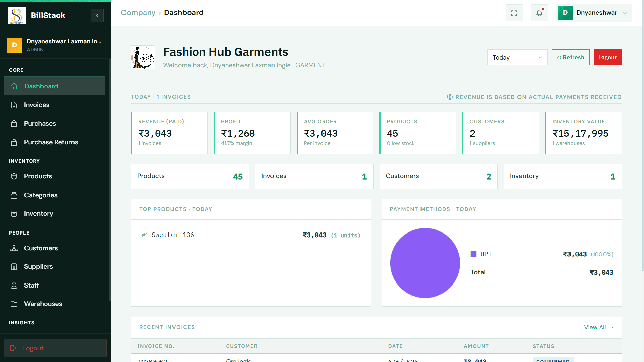
Task: Click the Inventory Value stat card
Action: pos(583,133)
